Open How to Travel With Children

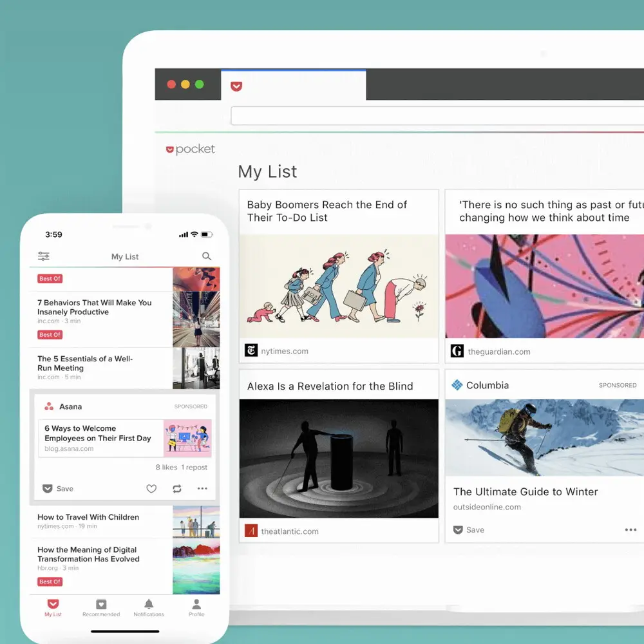pyautogui.click(x=88, y=517)
